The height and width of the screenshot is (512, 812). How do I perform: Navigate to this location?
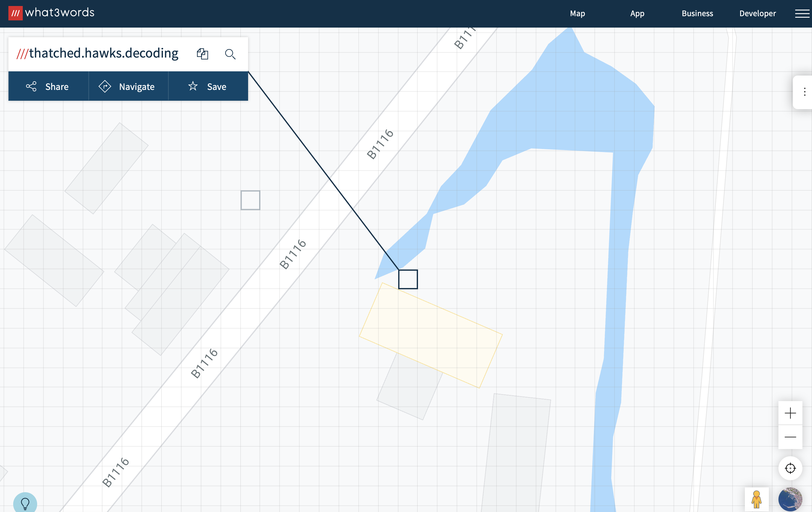point(129,87)
